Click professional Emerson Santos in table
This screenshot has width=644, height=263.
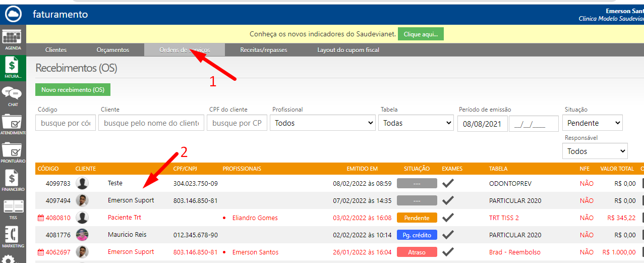pos(255,252)
